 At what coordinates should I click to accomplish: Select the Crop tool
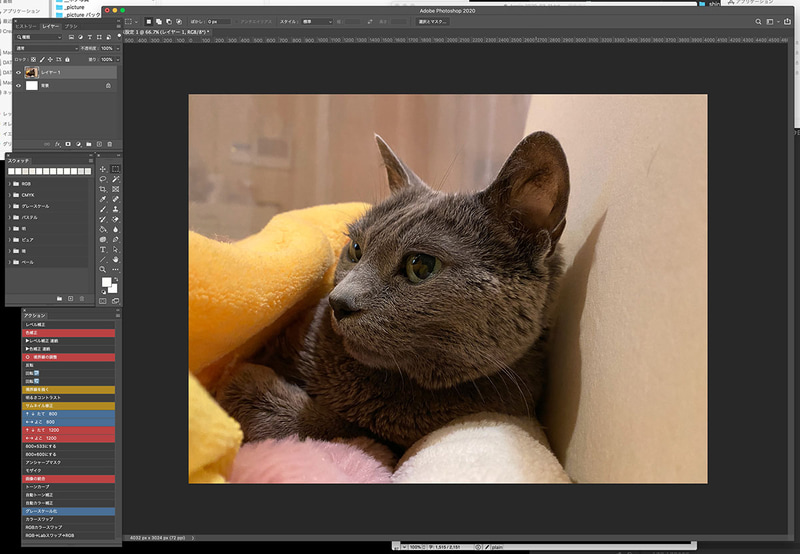pos(103,189)
